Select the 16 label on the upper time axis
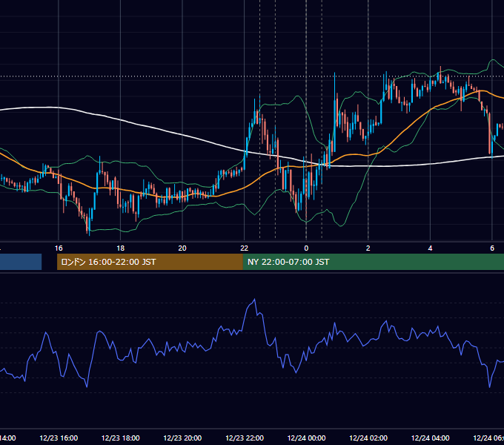 (59, 248)
